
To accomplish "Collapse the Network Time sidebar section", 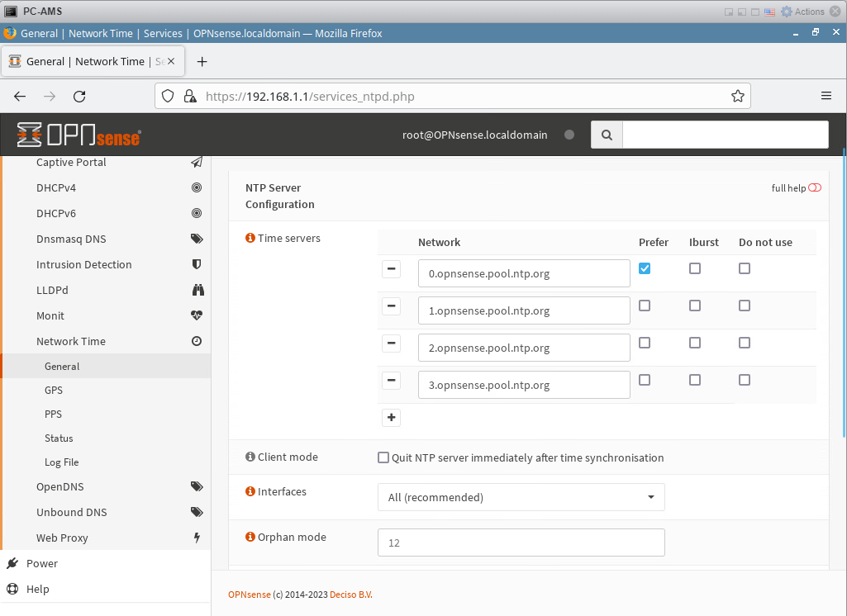I will tap(71, 341).
